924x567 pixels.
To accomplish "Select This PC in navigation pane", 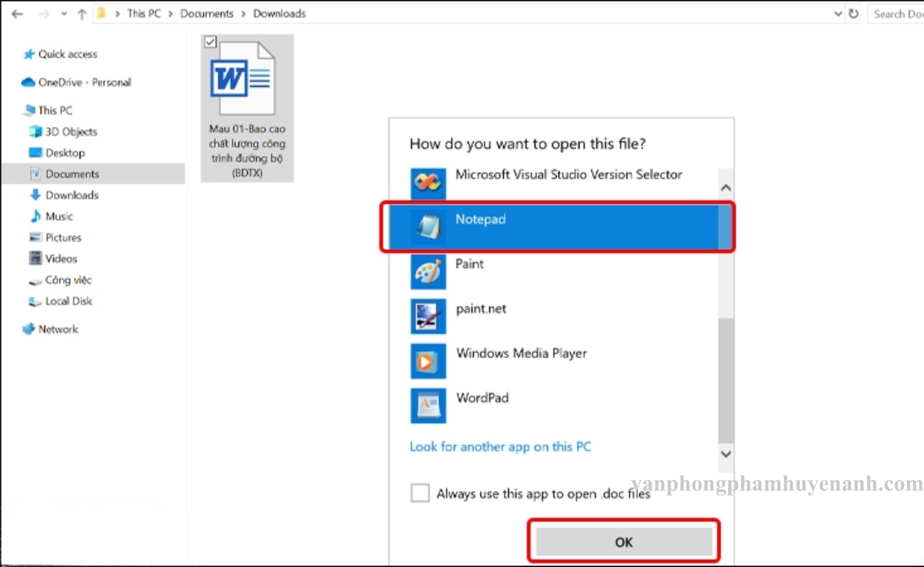I will [55, 110].
